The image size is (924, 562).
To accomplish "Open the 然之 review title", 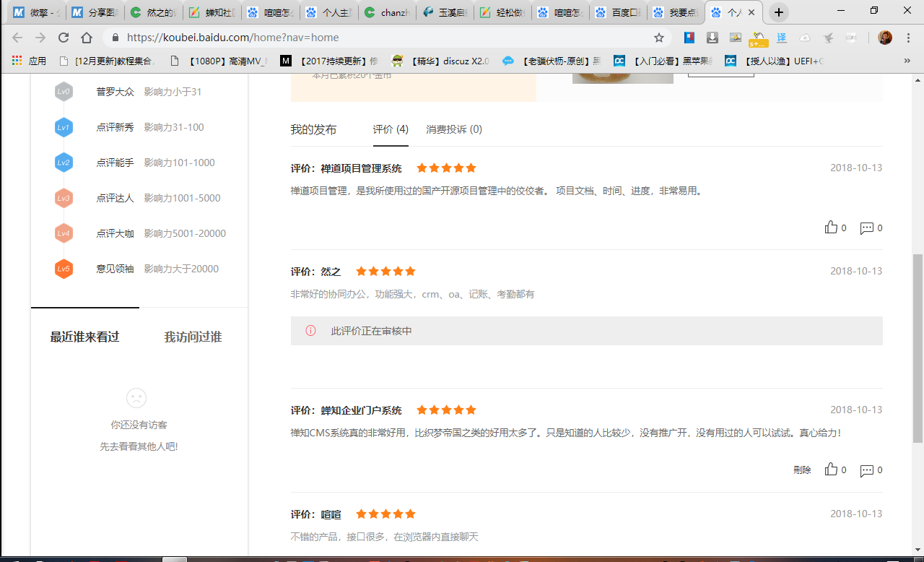I will coord(331,272).
